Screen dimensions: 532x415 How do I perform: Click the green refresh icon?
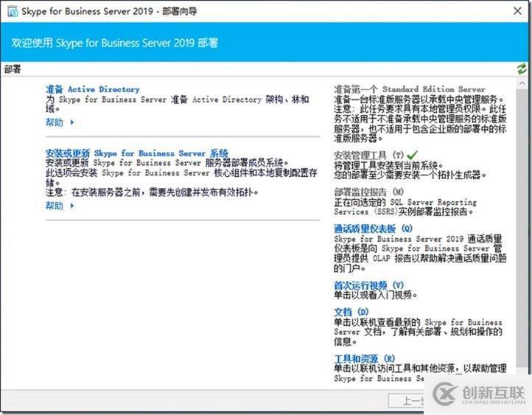coord(522,69)
